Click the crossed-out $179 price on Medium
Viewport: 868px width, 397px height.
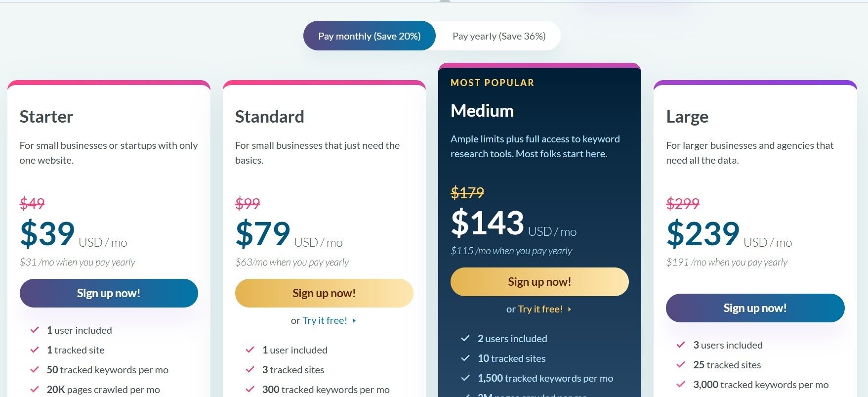[466, 193]
